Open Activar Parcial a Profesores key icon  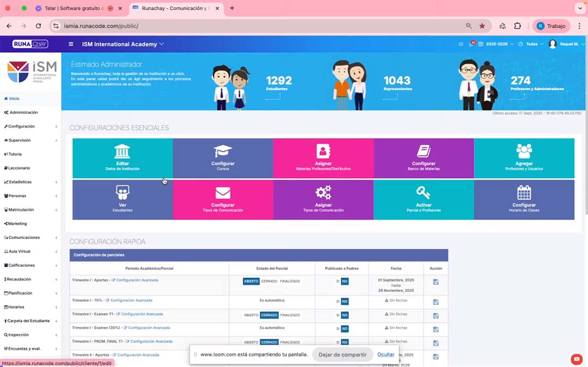(x=424, y=193)
